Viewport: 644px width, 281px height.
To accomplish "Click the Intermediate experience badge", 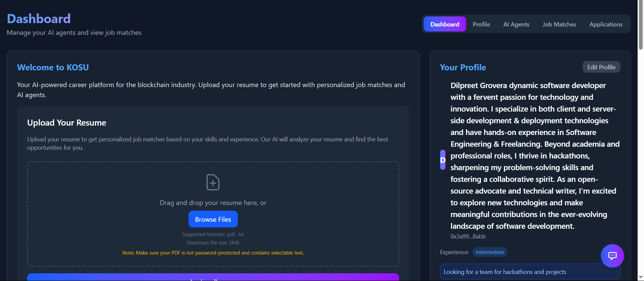I will point(490,252).
